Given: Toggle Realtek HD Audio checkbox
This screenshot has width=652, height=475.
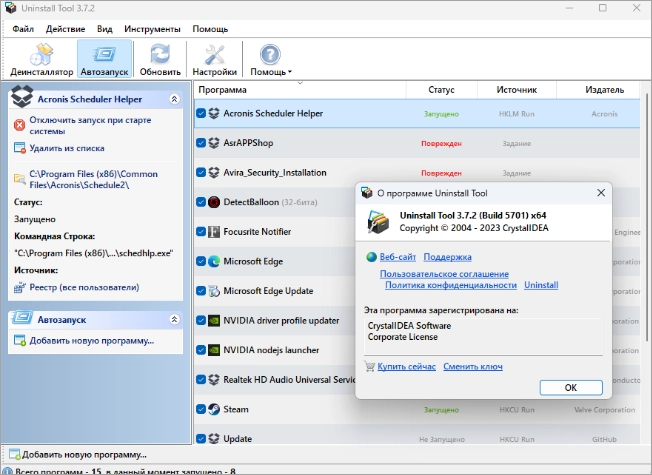Looking at the screenshot, I should tap(201, 380).
